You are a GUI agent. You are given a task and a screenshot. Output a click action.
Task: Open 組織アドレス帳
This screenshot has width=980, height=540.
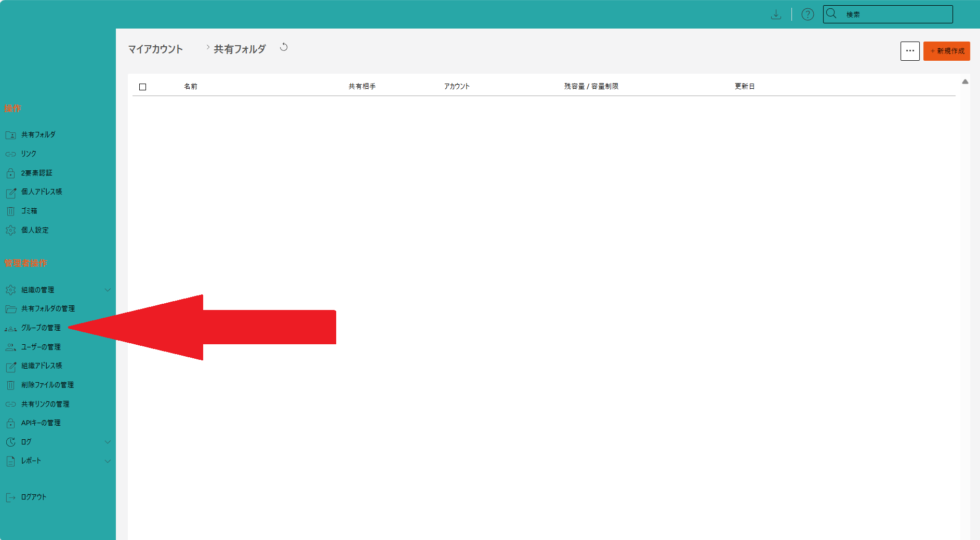(x=42, y=366)
